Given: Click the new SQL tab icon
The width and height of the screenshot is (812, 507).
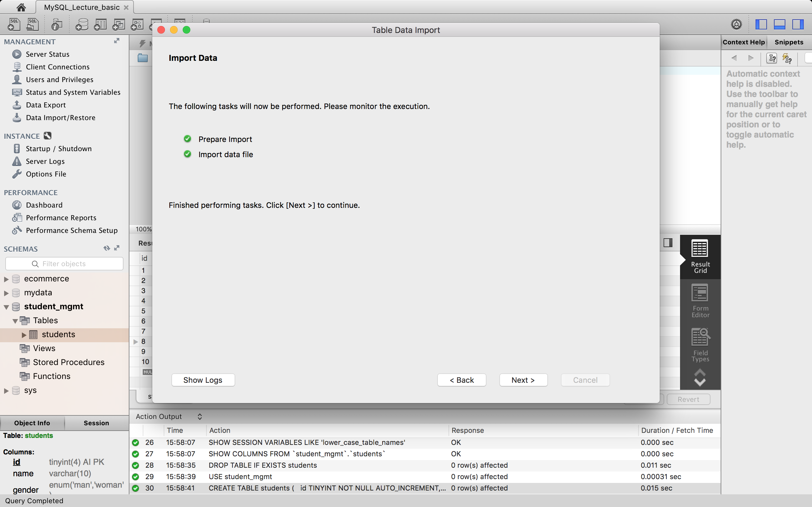Looking at the screenshot, I should [x=14, y=24].
